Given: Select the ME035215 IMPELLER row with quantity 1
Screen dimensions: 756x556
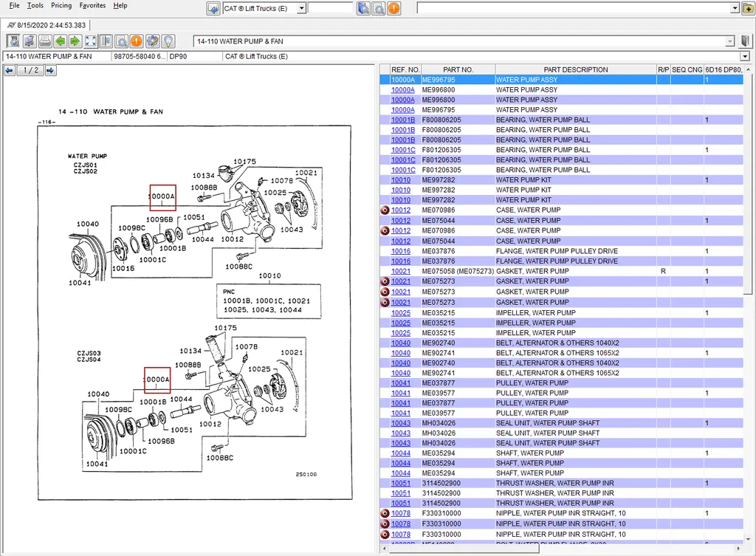Looking at the screenshot, I should [x=561, y=313].
